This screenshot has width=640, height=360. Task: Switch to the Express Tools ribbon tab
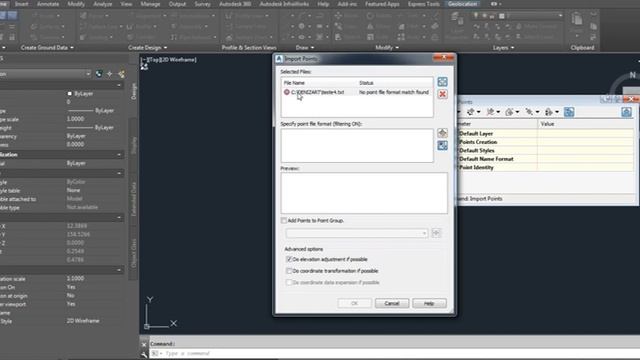tap(423, 4)
